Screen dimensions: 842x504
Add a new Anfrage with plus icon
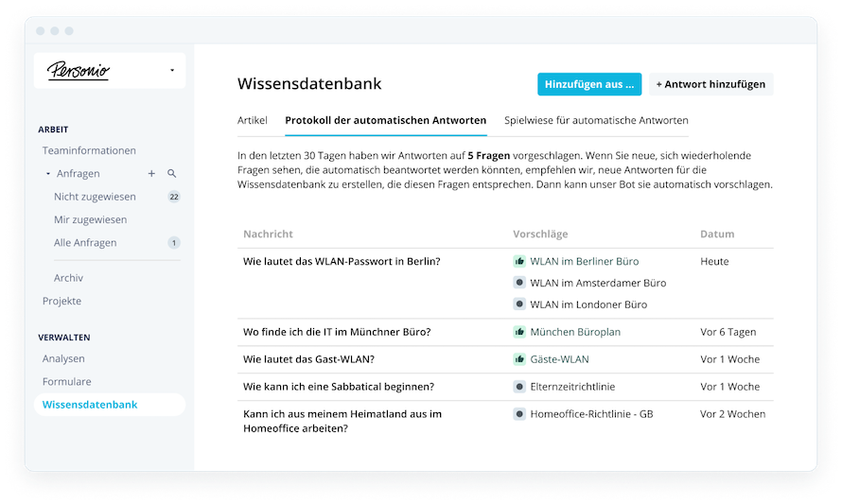[x=151, y=173]
